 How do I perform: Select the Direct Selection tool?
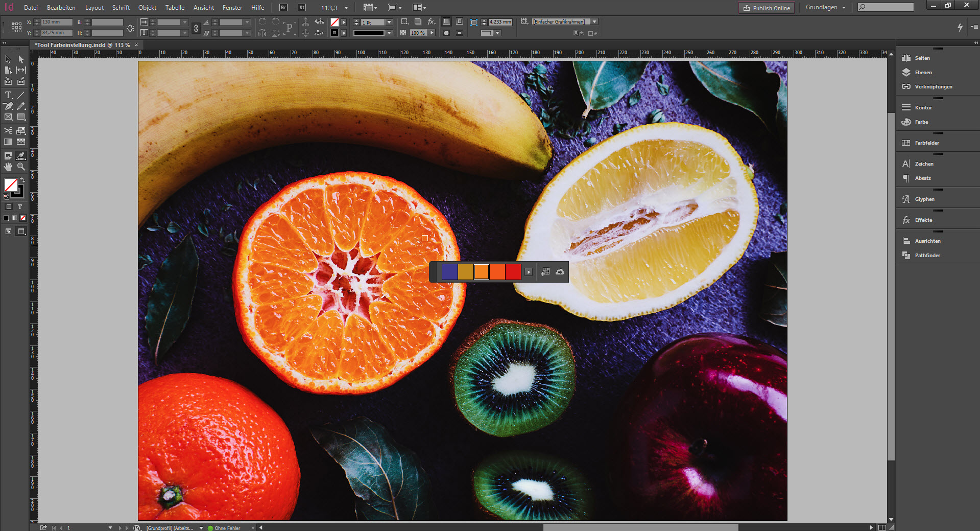pyautogui.click(x=21, y=59)
